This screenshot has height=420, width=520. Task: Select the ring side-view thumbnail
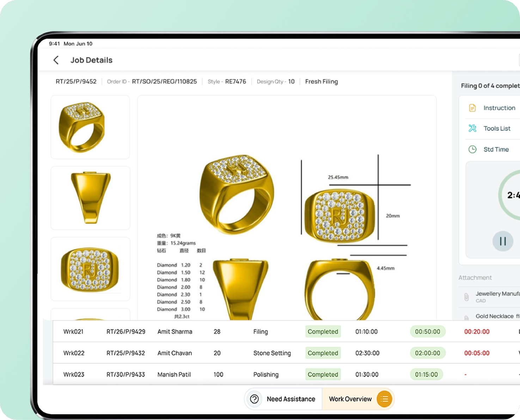(90, 198)
